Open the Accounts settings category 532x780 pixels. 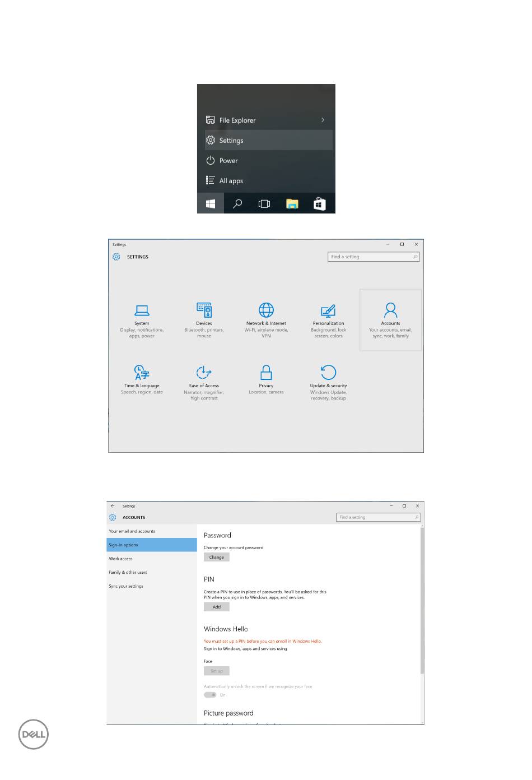coord(390,321)
